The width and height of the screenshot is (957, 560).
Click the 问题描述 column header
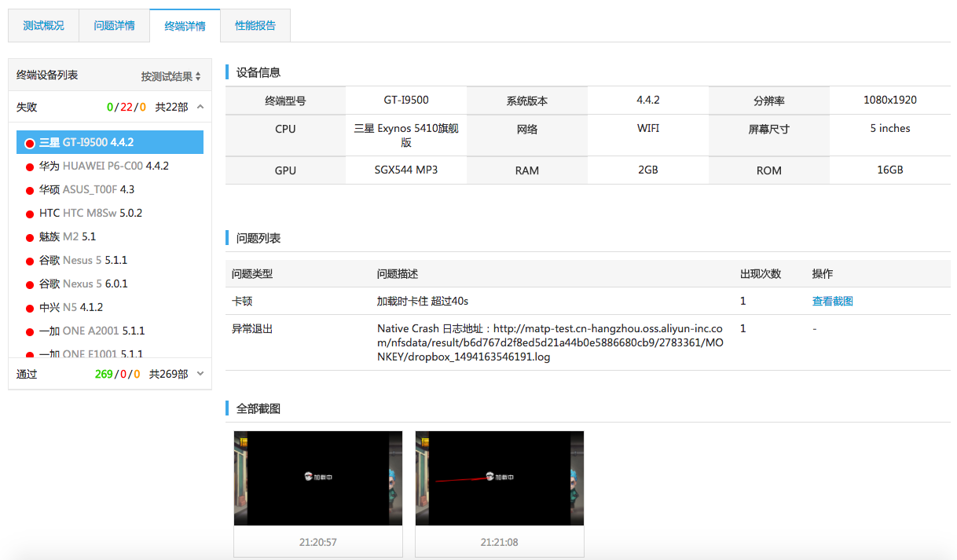(x=398, y=273)
